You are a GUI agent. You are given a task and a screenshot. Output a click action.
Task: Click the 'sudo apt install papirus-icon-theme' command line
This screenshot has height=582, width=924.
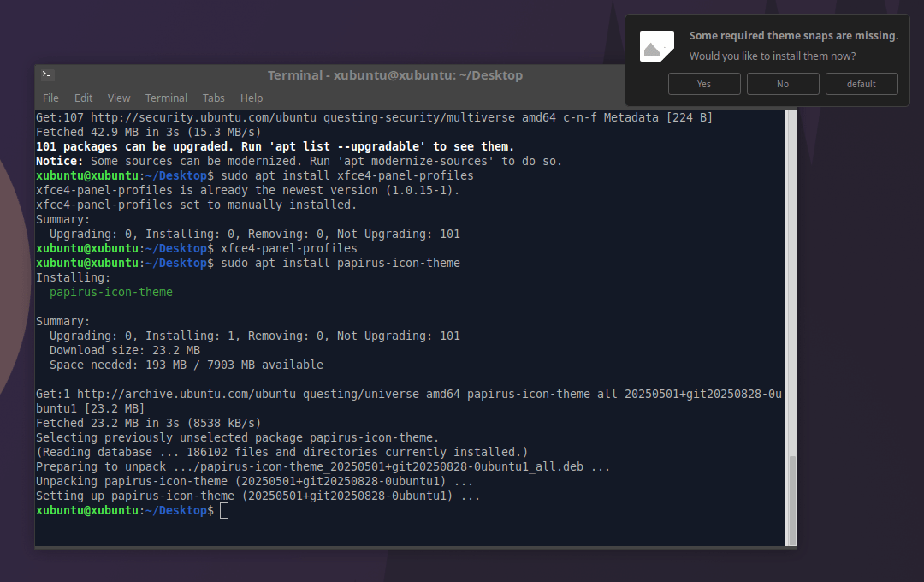(x=341, y=263)
